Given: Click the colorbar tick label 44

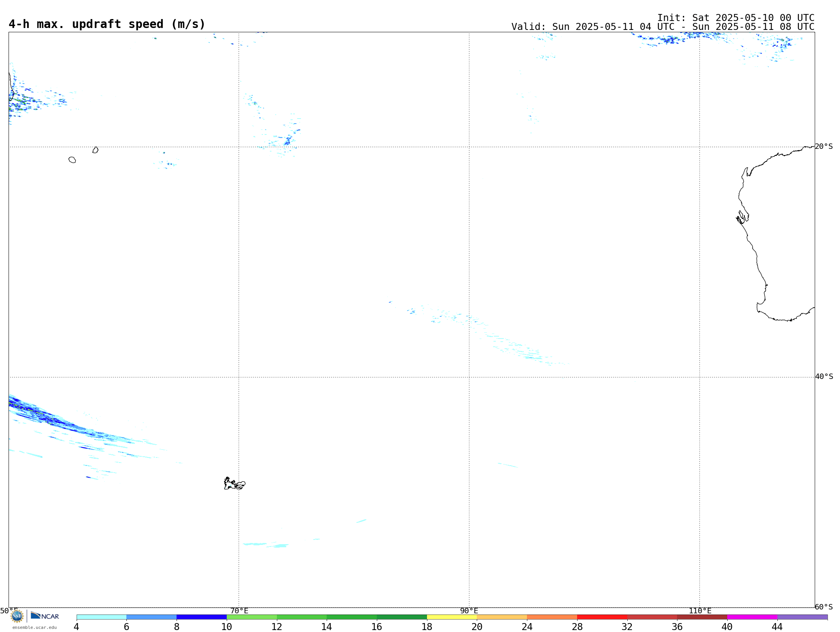Looking at the screenshot, I should point(777,627).
